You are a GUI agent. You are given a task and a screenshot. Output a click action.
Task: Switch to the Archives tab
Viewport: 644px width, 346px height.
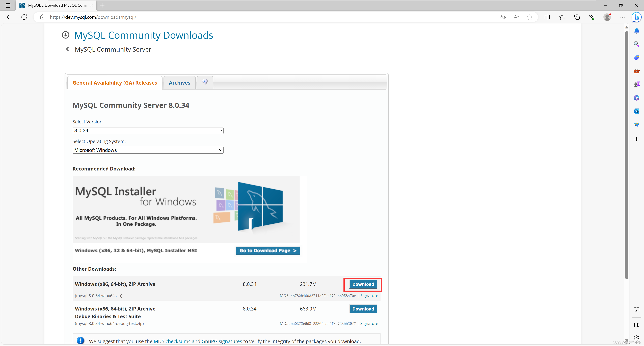coord(179,83)
